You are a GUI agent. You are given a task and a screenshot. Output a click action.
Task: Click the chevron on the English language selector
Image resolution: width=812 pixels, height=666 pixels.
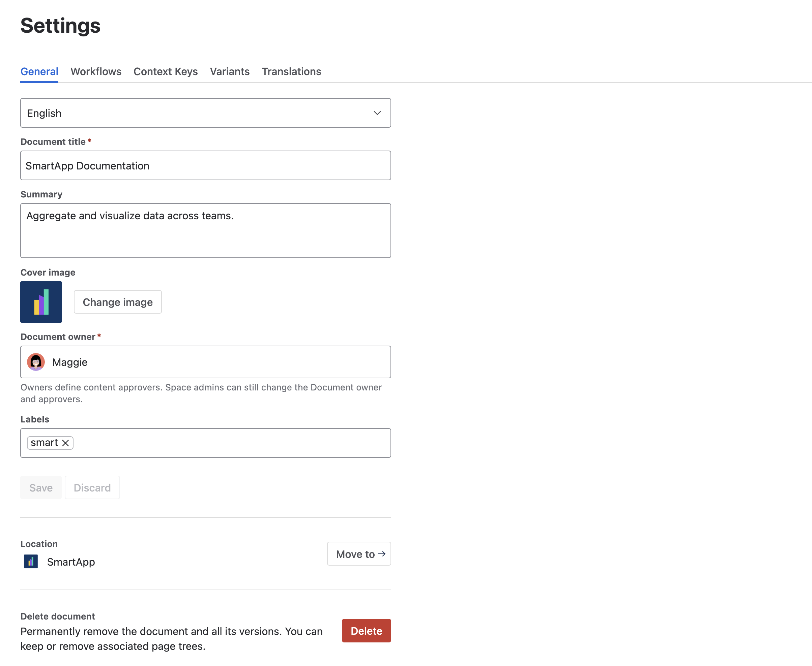(377, 113)
